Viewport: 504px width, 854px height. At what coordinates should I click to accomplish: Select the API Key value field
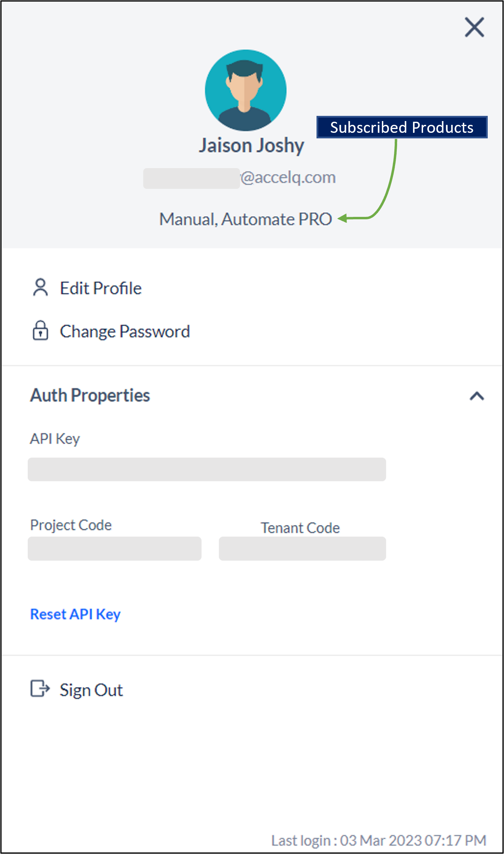(207, 469)
